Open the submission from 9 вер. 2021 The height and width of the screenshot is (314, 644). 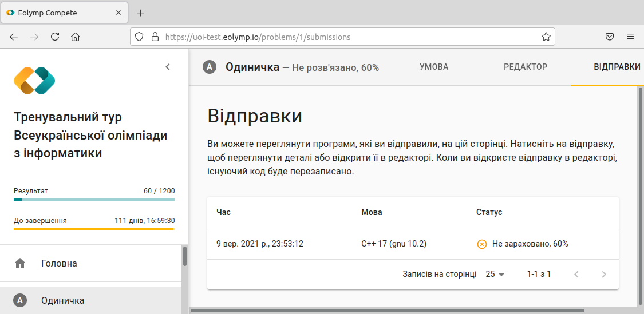413,244
